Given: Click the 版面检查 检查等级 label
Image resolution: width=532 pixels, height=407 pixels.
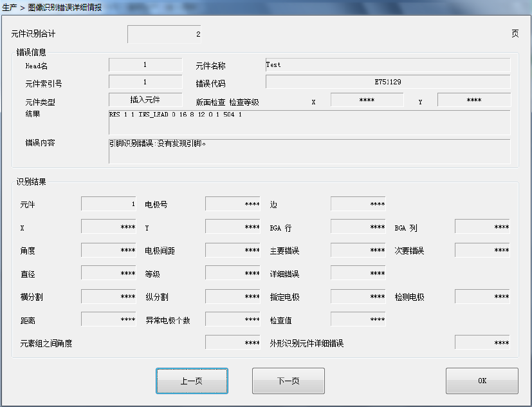Looking at the screenshot, I should coord(227,102).
